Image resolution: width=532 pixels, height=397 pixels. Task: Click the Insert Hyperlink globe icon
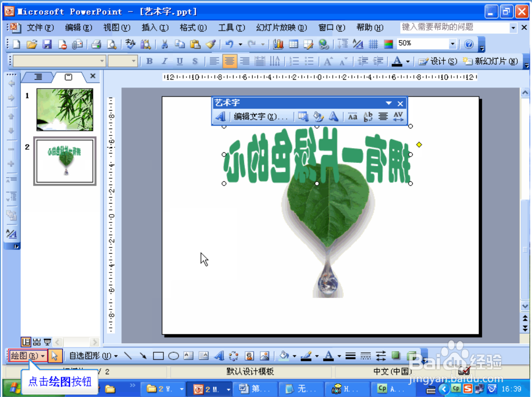coord(324,44)
